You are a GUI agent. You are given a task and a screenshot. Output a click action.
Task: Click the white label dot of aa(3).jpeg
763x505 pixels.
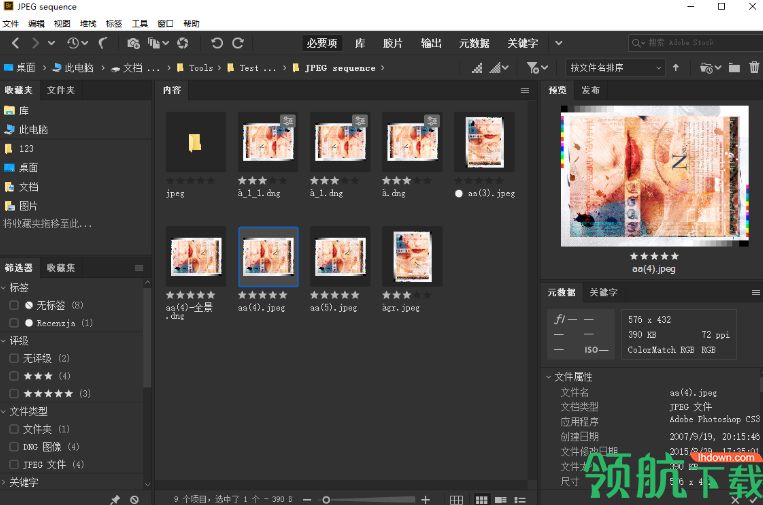click(458, 194)
